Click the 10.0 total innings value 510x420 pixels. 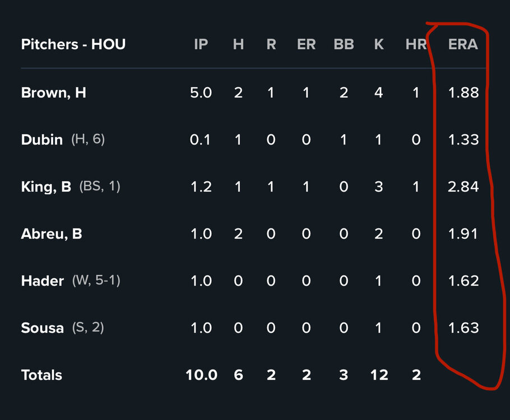pyautogui.click(x=201, y=375)
